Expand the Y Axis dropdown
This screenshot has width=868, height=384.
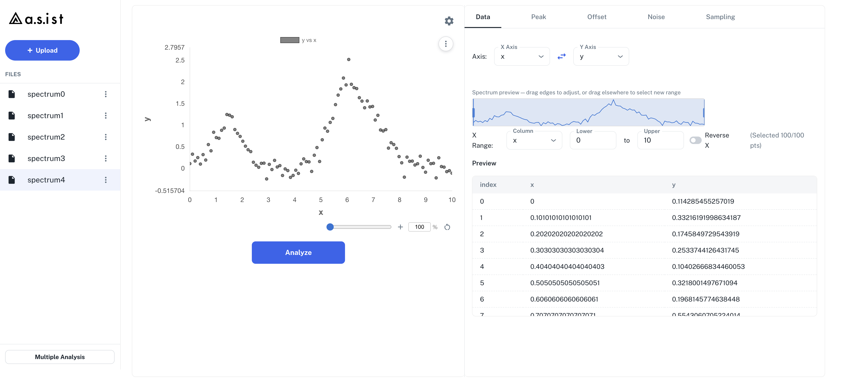pos(601,56)
